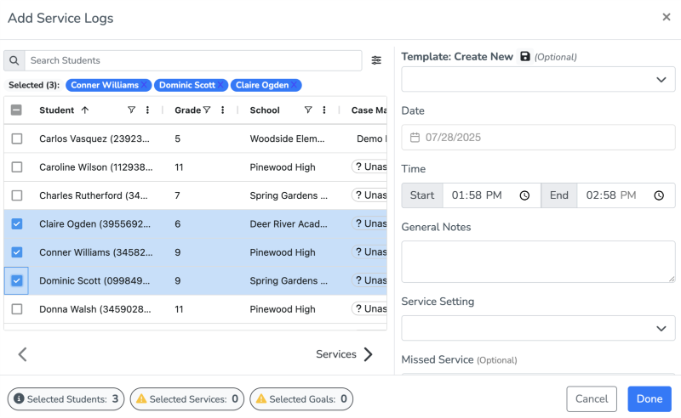Click the Selected Goals: 0 badge
This screenshot has height=418, width=681.
[301, 399]
